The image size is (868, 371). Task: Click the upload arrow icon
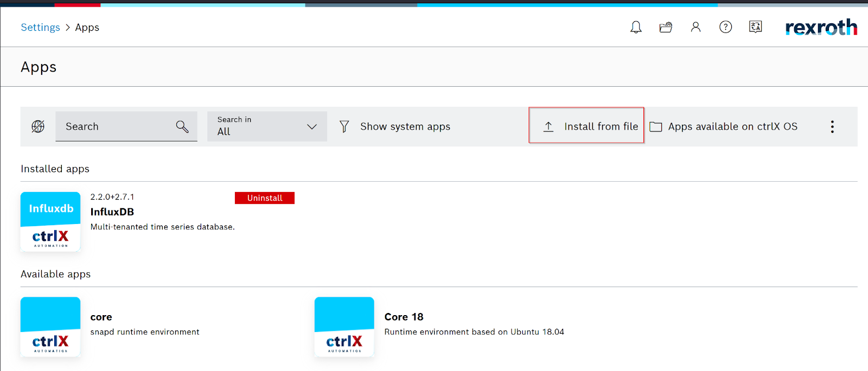(x=548, y=126)
